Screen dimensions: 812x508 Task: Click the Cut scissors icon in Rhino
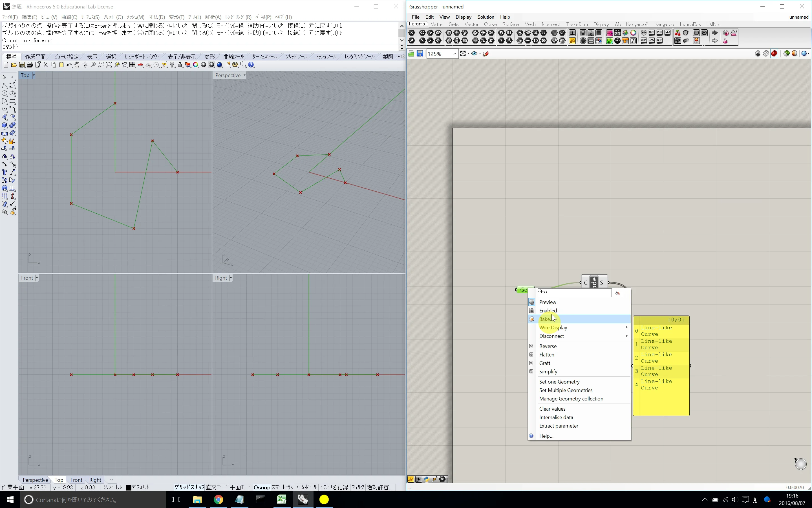coord(46,65)
